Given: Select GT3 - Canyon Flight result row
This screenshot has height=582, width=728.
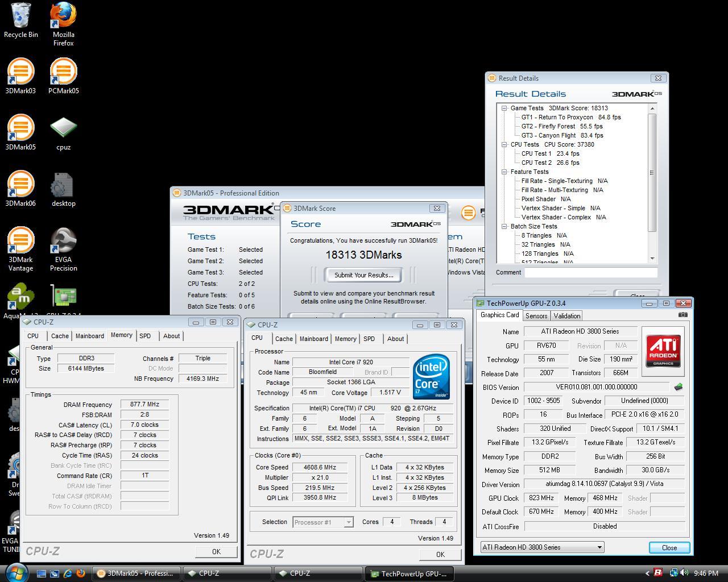Looking at the screenshot, I should tap(562, 135).
